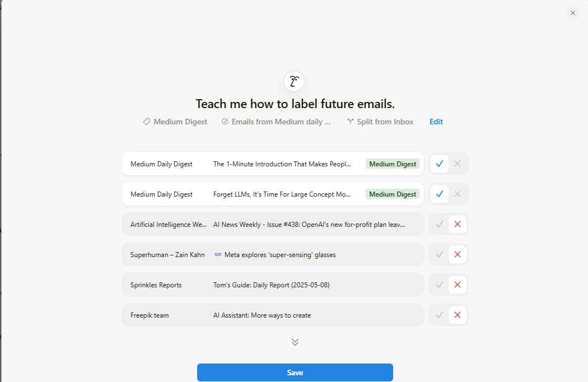Close the label teaching dialog
Image resolution: width=588 pixels, height=382 pixels.
click(572, 13)
